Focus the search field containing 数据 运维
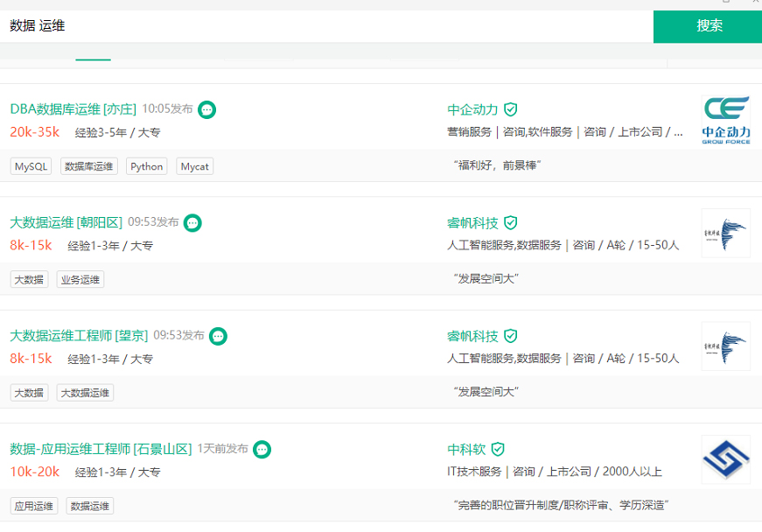Viewport: 762px width, 532px height. pyautogui.click(x=324, y=26)
